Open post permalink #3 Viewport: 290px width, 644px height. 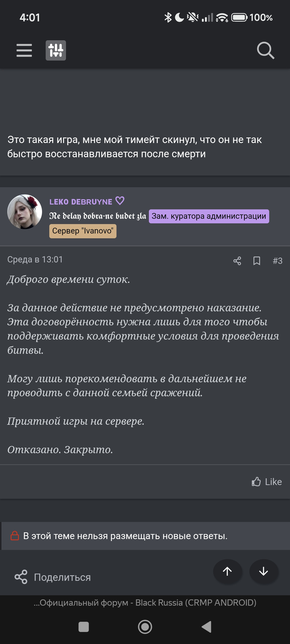click(x=277, y=261)
